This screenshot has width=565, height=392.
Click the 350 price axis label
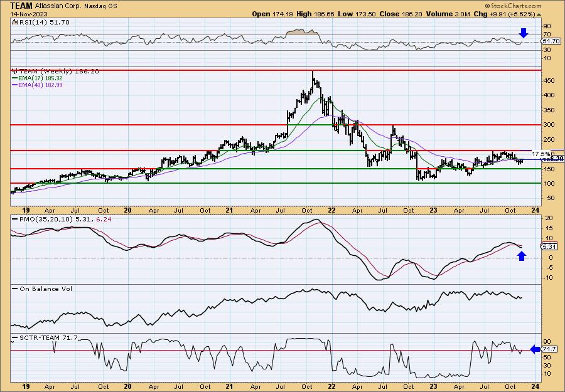(549, 110)
